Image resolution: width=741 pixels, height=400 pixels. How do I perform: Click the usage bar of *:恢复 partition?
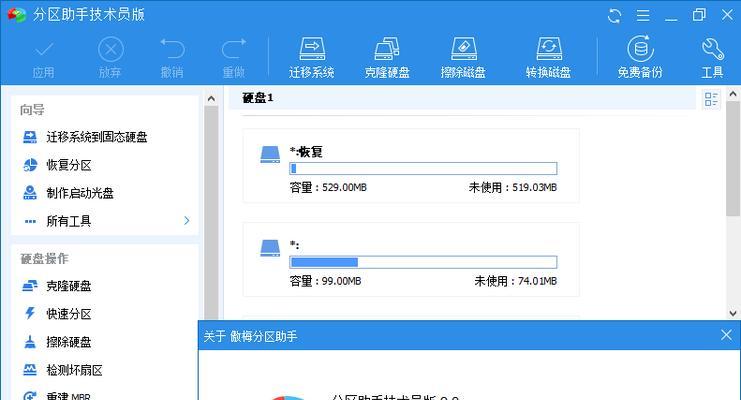coord(423,168)
